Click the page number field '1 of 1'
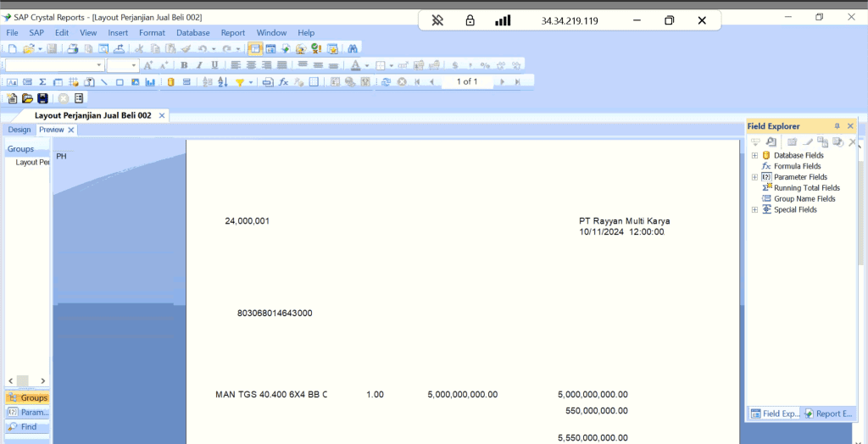Image resolution: width=868 pixels, height=444 pixels. click(467, 82)
